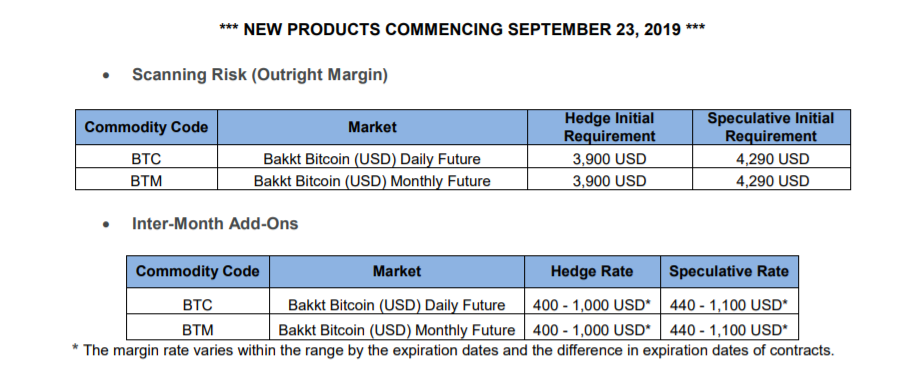
Task: Click the margin rate footnote text
Action: [453, 351]
